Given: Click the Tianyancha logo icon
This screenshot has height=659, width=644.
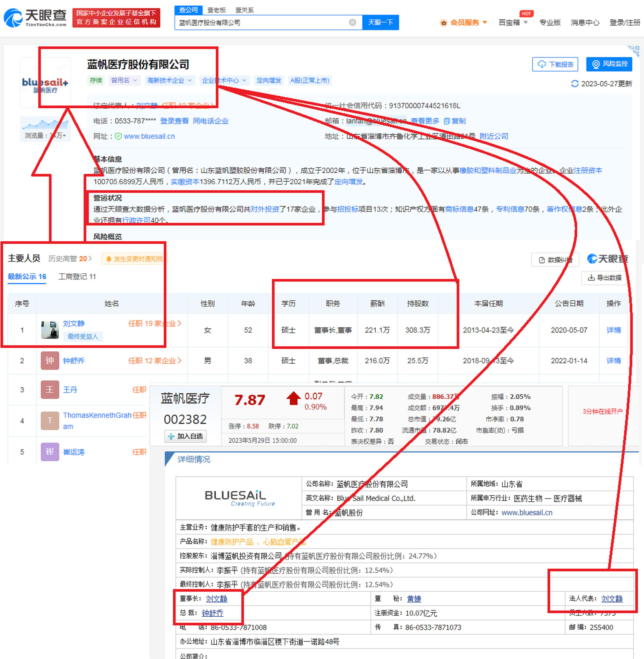Looking at the screenshot, I should point(13,18).
